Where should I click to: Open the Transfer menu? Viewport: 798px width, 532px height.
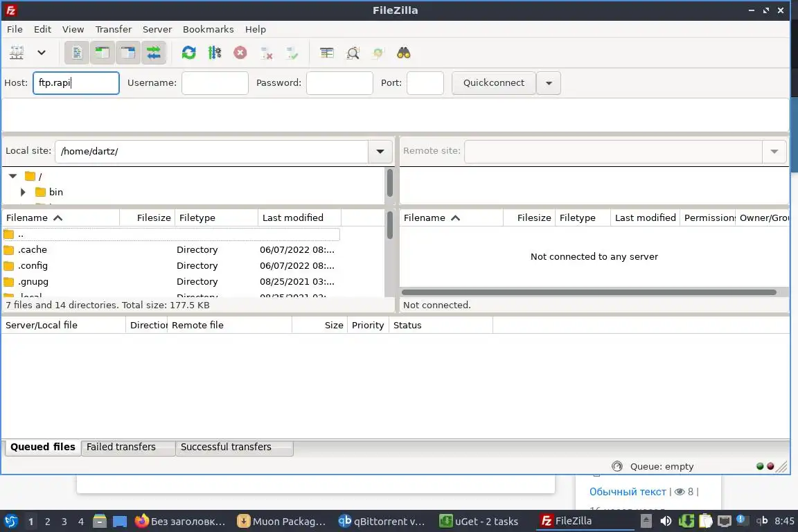pos(114,30)
